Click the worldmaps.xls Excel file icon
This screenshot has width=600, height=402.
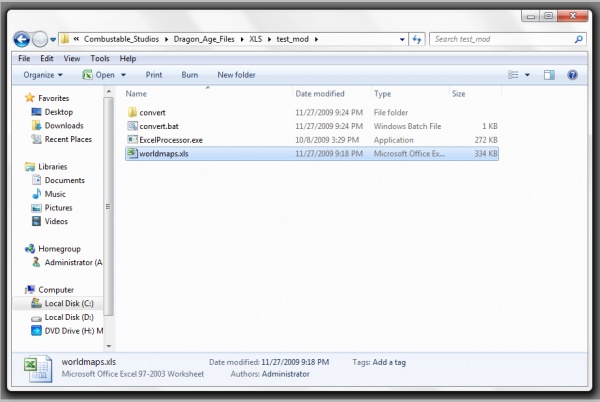click(132, 154)
